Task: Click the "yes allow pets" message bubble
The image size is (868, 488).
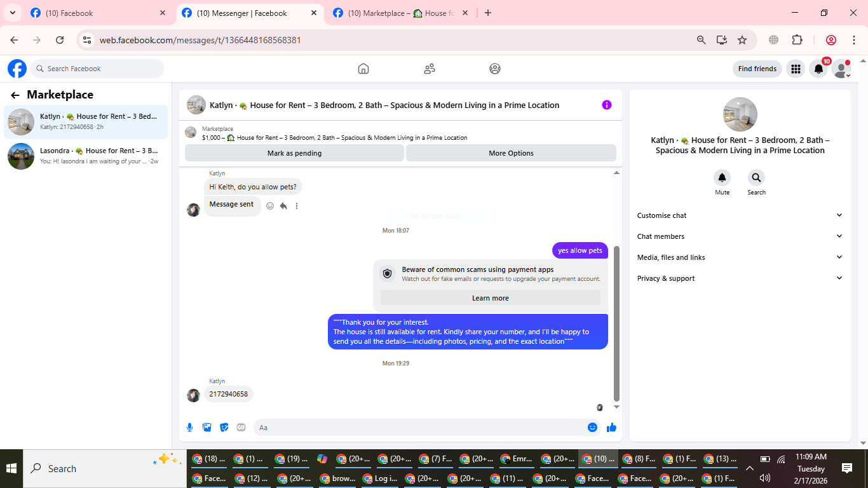Action: (580, 250)
